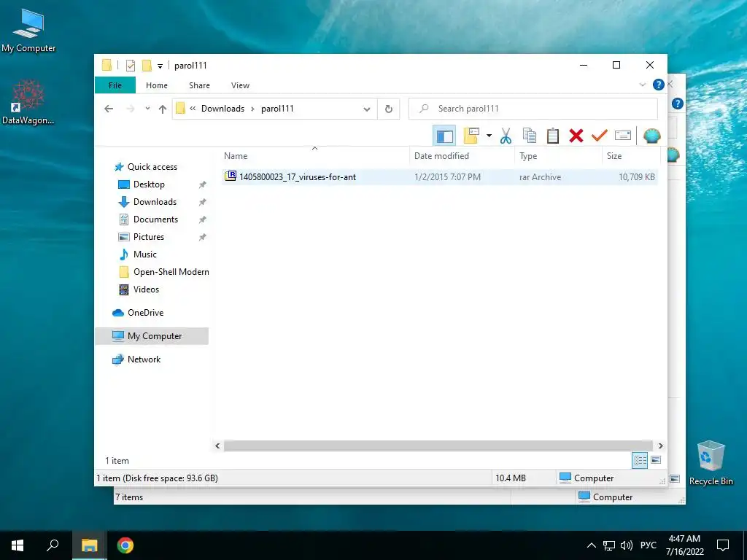Image resolution: width=747 pixels, height=560 pixels.
Task: Click Downloads in the address breadcrumb
Action: point(222,109)
